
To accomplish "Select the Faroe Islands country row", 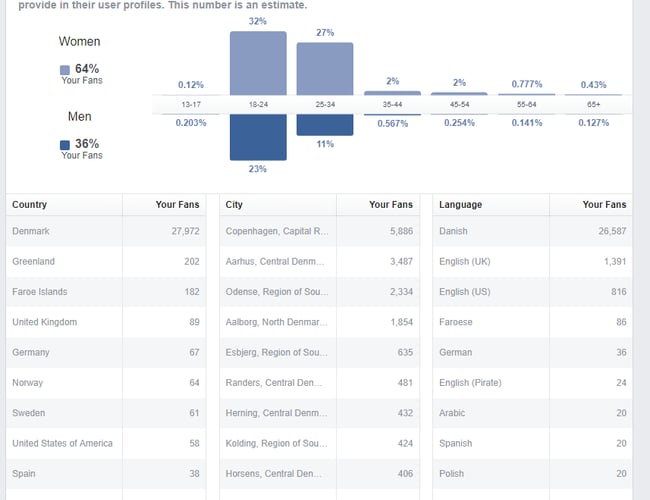I will point(105,292).
